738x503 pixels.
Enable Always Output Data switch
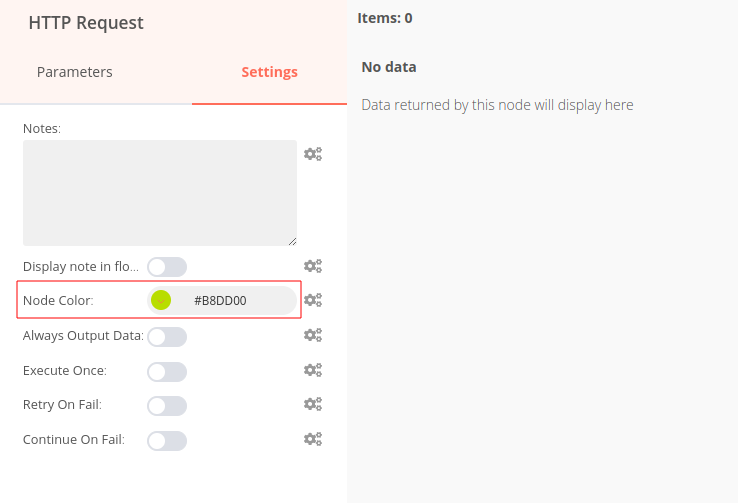(x=167, y=337)
